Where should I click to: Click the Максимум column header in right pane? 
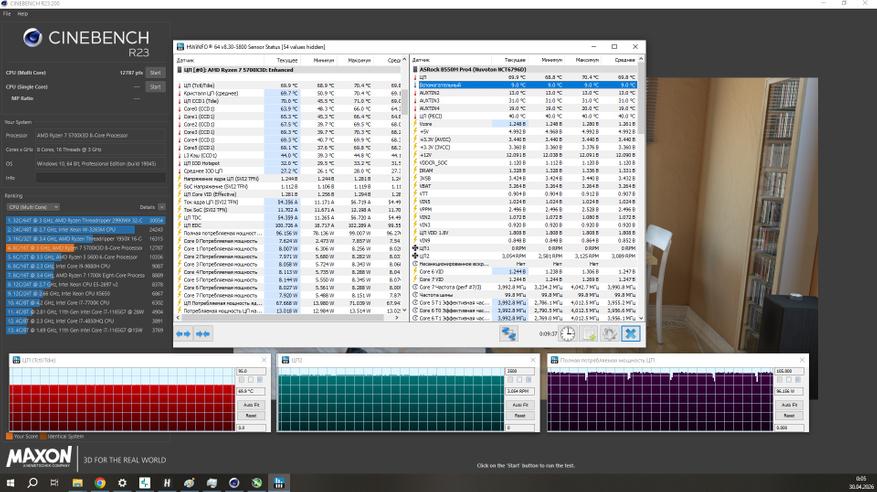(x=587, y=60)
